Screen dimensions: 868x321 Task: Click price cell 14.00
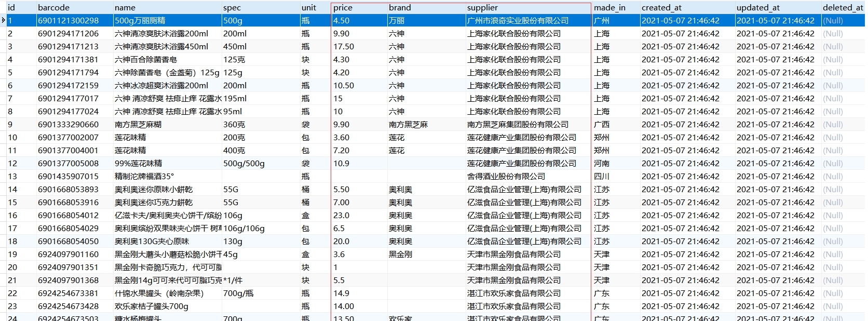point(359,306)
